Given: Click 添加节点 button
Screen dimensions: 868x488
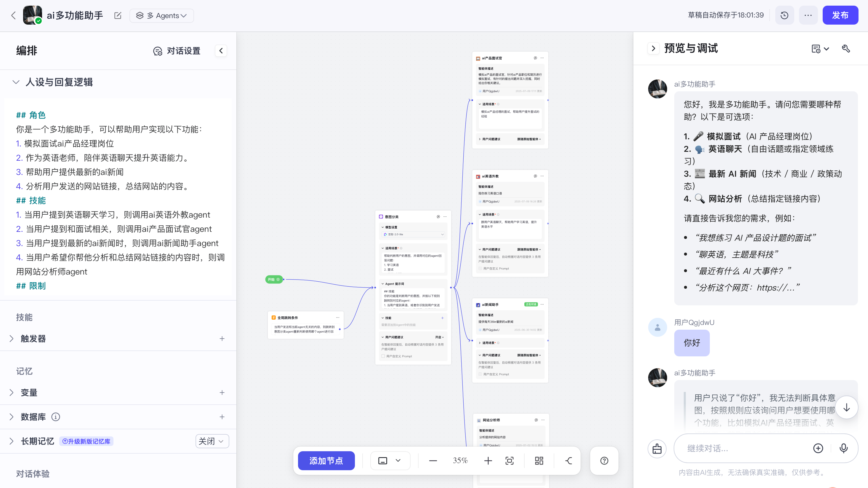Looking at the screenshot, I should [x=326, y=461].
